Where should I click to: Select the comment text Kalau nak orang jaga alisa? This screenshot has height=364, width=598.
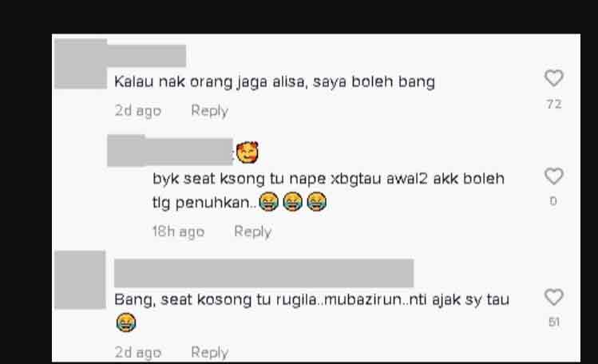[211, 82]
